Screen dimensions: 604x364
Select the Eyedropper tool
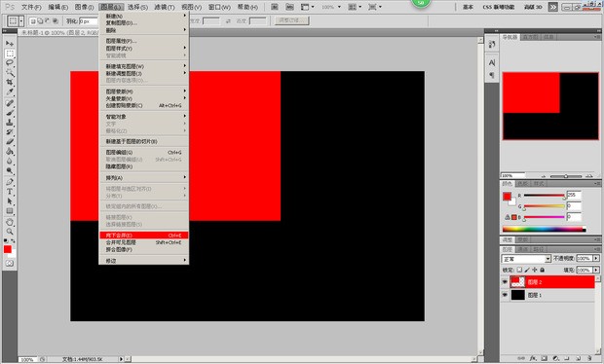click(x=10, y=91)
